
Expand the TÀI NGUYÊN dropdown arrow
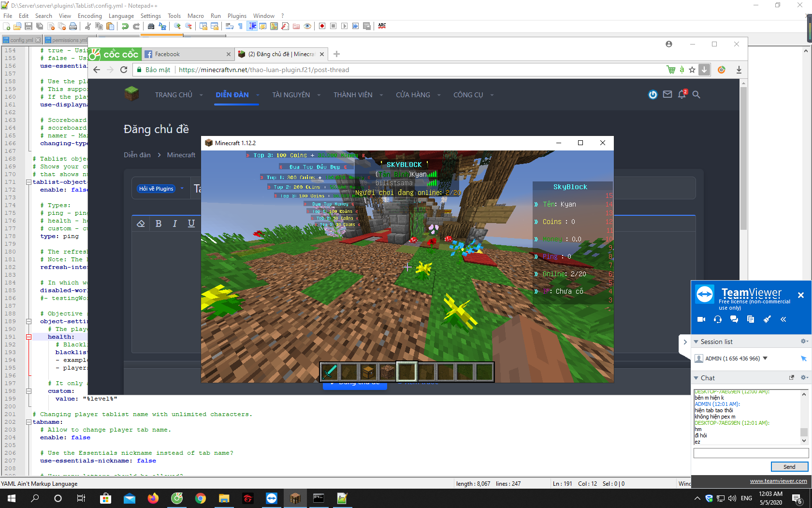click(x=319, y=95)
